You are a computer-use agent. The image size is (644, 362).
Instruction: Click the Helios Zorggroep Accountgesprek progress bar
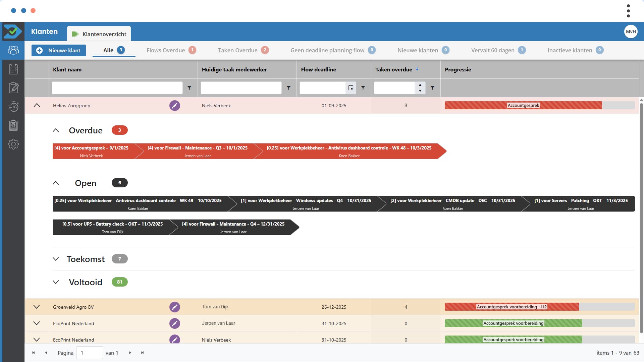pos(523,106)
